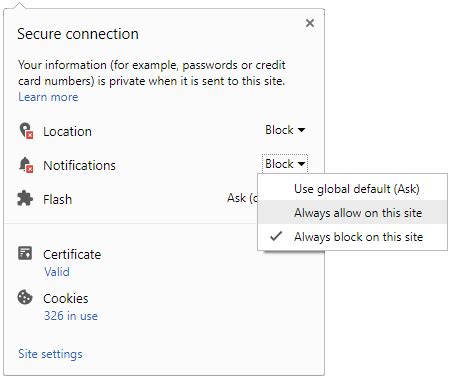Close the Secure connection popup

coord(310,23)
